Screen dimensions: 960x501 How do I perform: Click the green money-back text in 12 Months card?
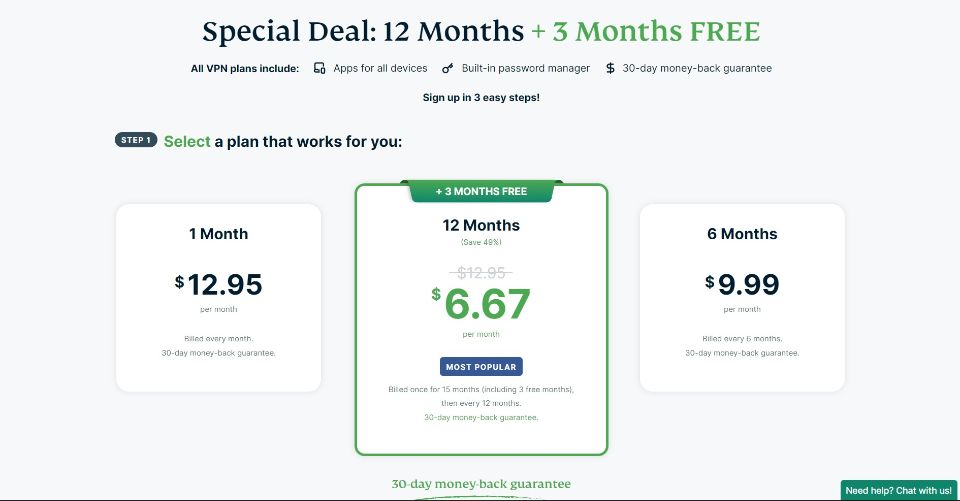tap(481, 417)
